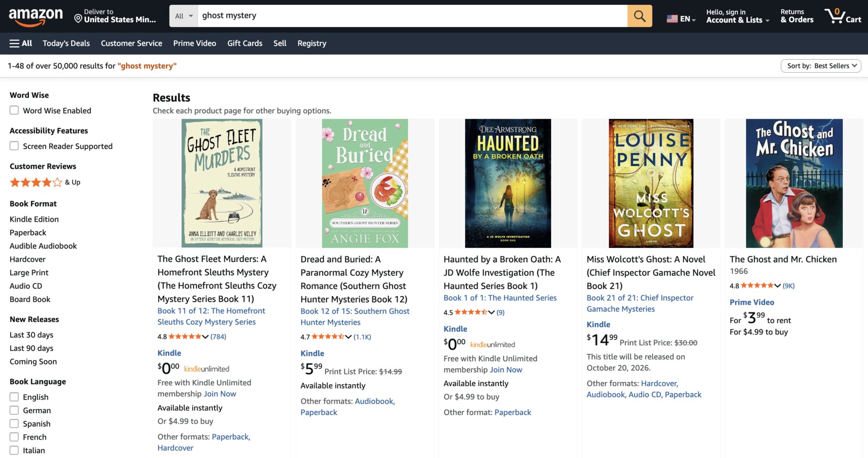Filter by Board Book format

coord(30,299)
